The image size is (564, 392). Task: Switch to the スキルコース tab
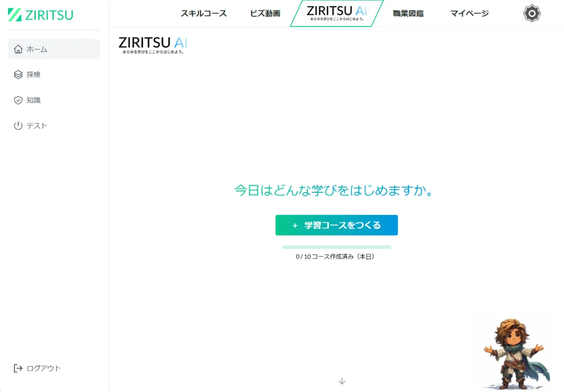pos(203,14)
